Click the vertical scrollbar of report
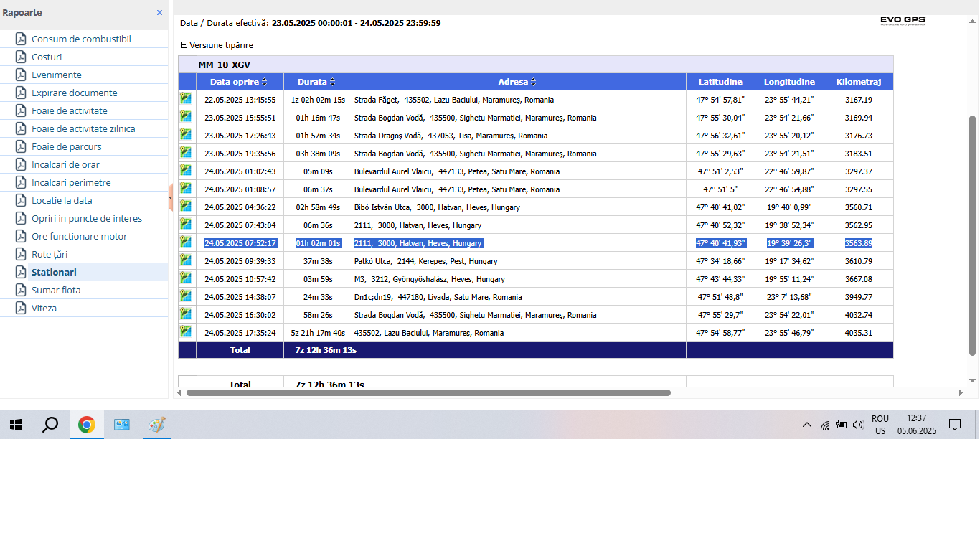The width and height of the screenshot is (980, 551). (973, 244)
